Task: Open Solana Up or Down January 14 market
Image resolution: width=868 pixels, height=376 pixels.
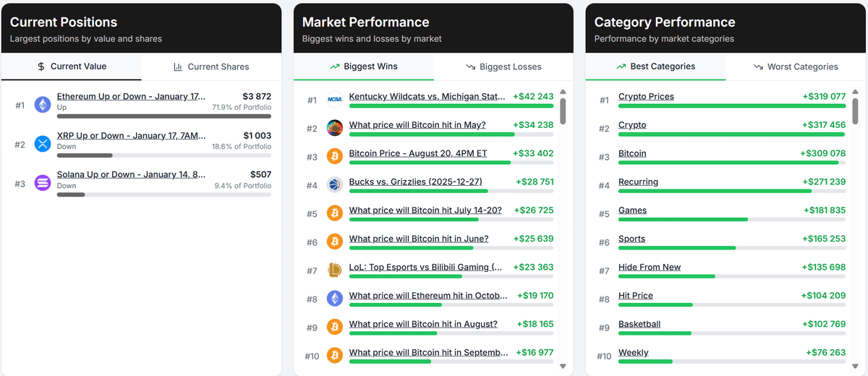Action: pos(131,174)
